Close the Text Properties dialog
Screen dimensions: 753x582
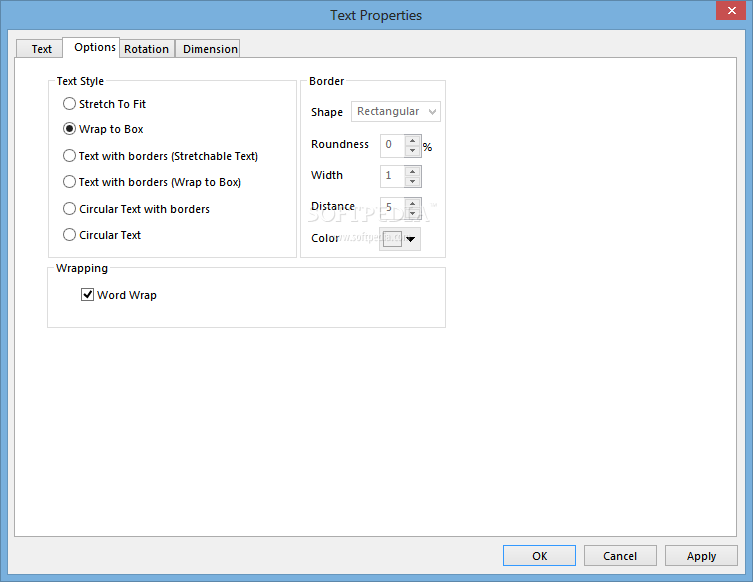click(731, 11)
